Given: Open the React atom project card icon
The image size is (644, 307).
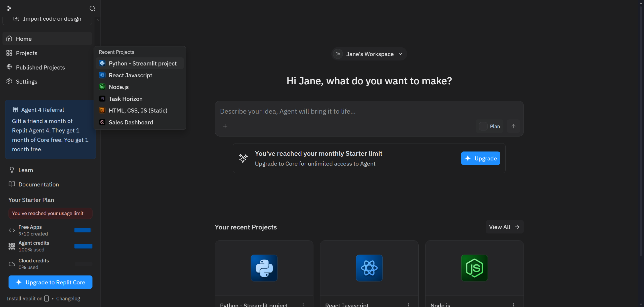Looking at the screenshot, I should coord(369,268).
